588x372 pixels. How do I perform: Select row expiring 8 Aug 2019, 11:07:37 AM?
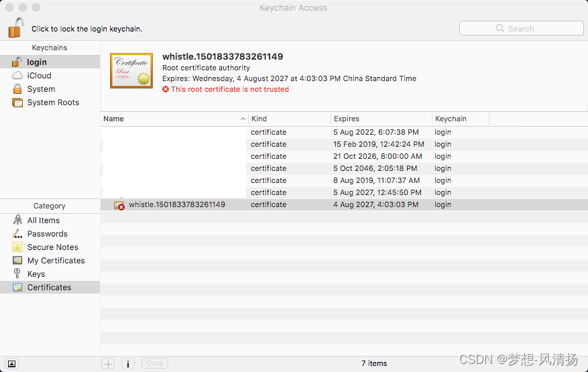(x=344, y=180)
